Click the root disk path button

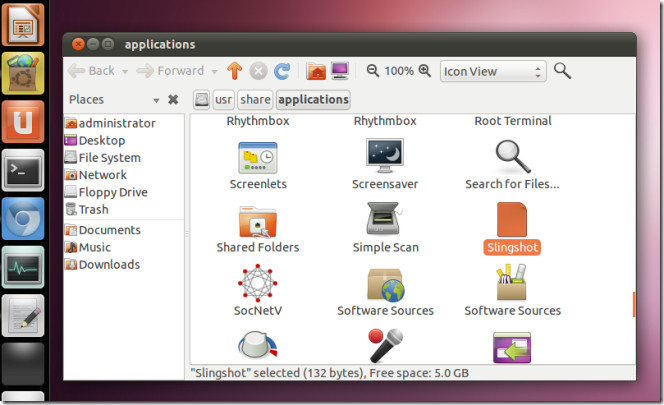202,100
